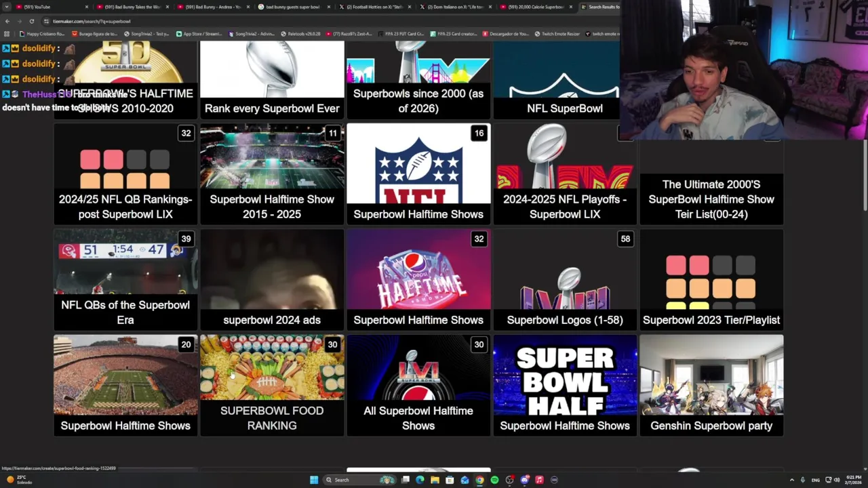Switch to Google Chrome on the taskbar
The height and width of the screenshot is (488, 868).
point(479,480)
